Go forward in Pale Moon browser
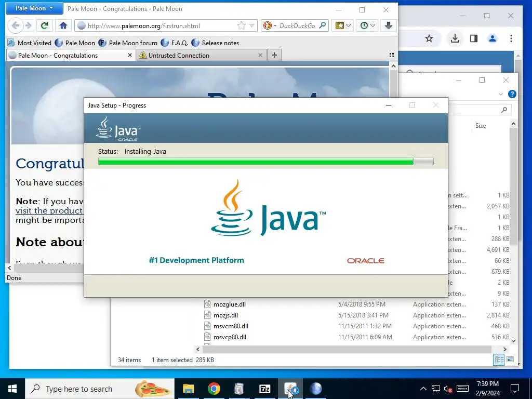This screenshot has width=532, height=399. [29, 25]
